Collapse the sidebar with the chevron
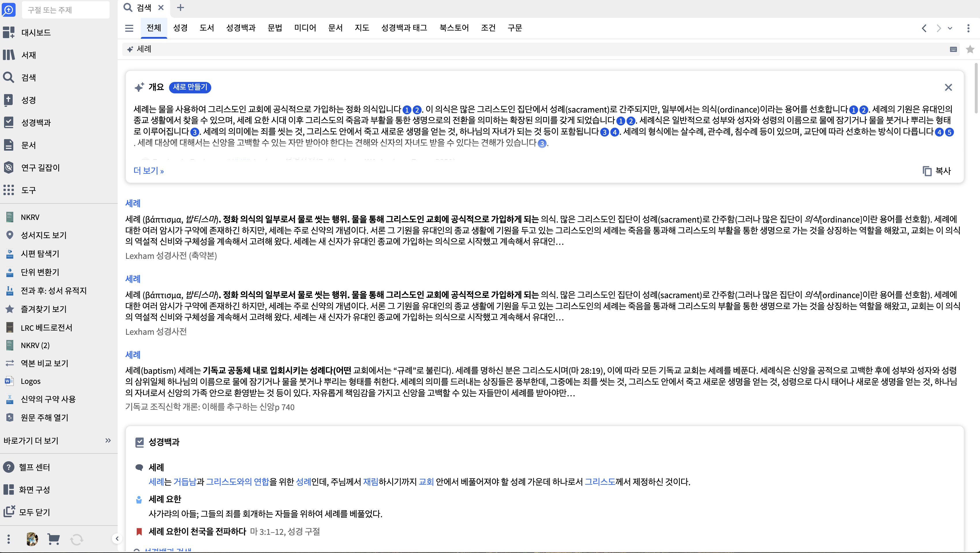 click(x=117, y=539)
